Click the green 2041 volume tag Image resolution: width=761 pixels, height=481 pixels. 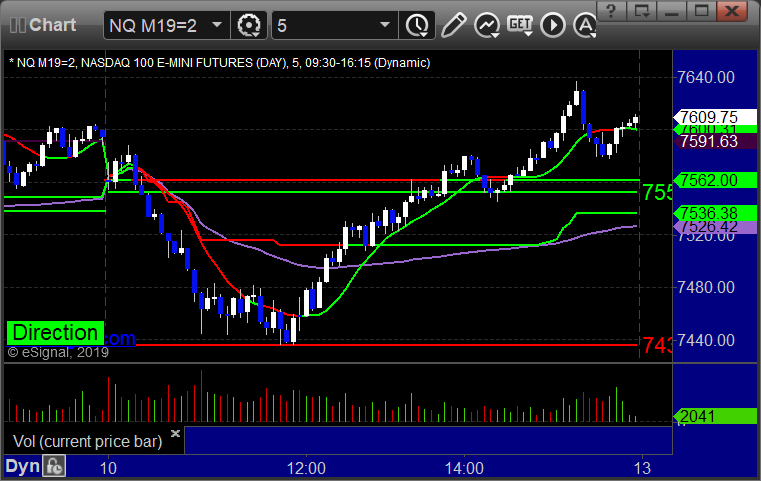tap(714, 416)
